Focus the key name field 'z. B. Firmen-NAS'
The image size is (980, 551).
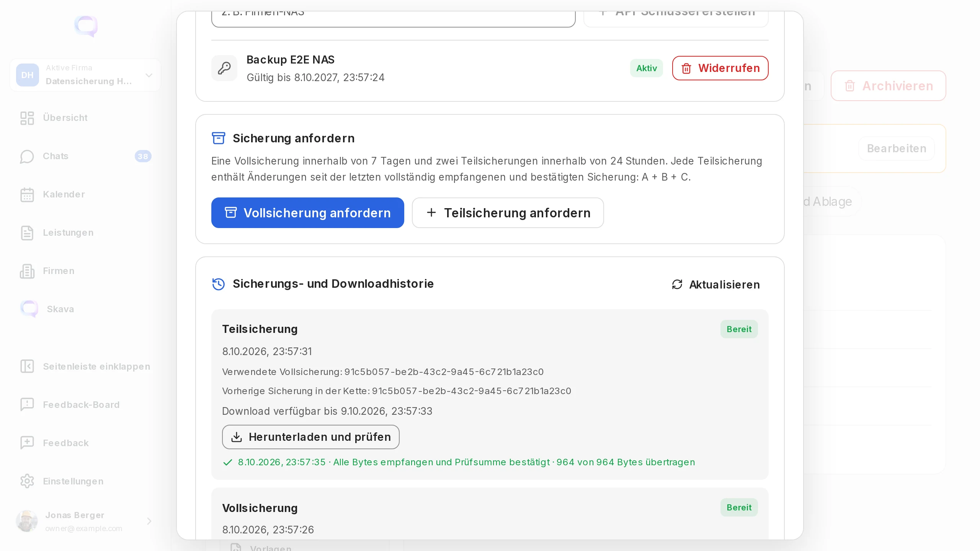394,18
